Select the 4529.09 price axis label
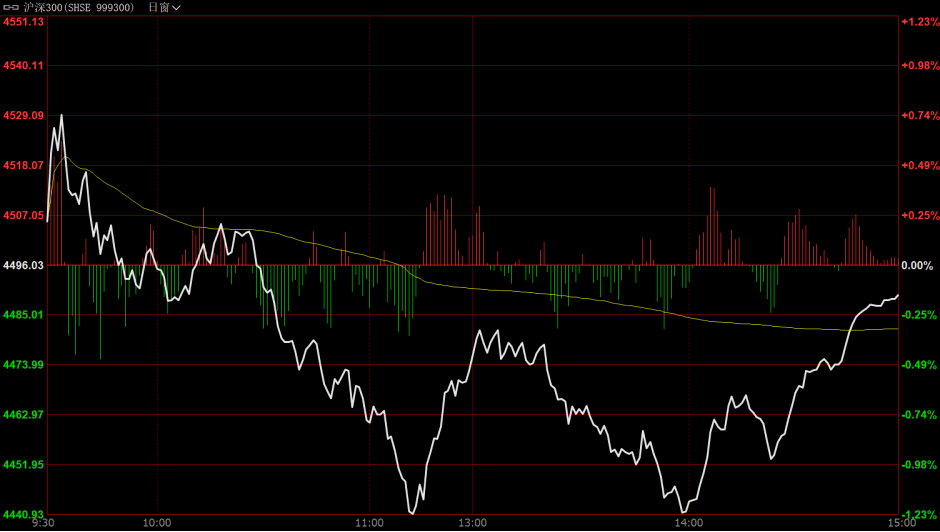 (24, 116)
